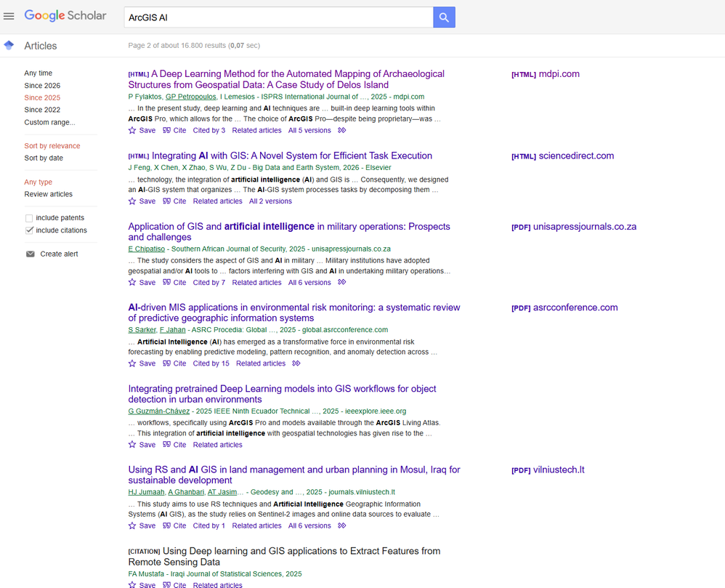Click the quote Cite icon for Delos Island article
Viewport: 725px width, 588px height.
(166, 130)
